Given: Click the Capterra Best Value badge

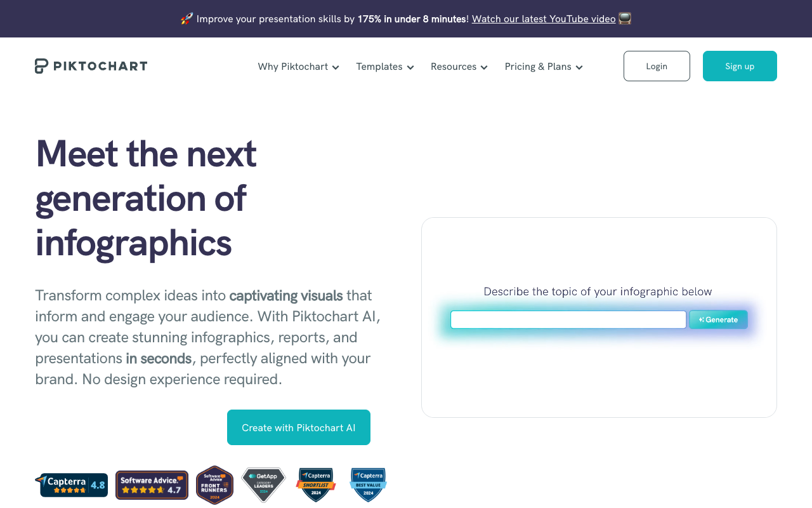Looking at the screenshot, I should coord(368,485).
